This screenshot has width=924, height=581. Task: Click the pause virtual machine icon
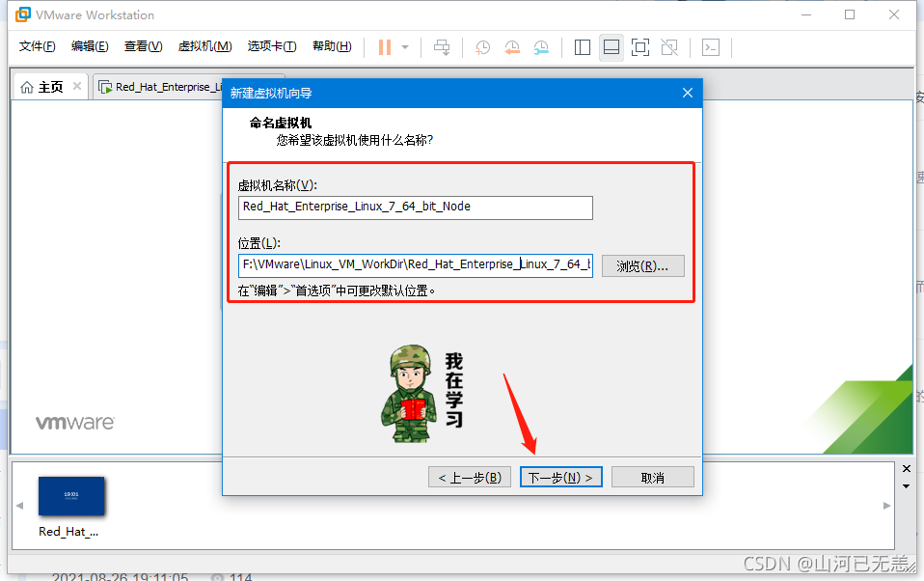(385, 47)
